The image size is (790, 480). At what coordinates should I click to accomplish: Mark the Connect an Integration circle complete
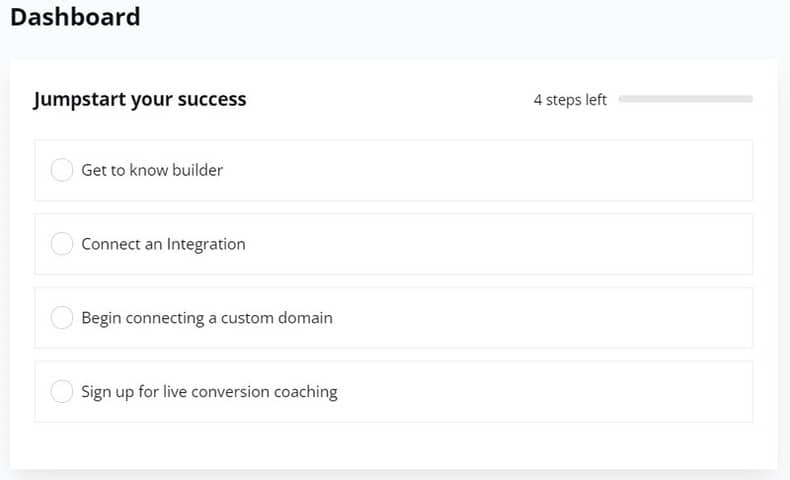click(x=61, y=244)
